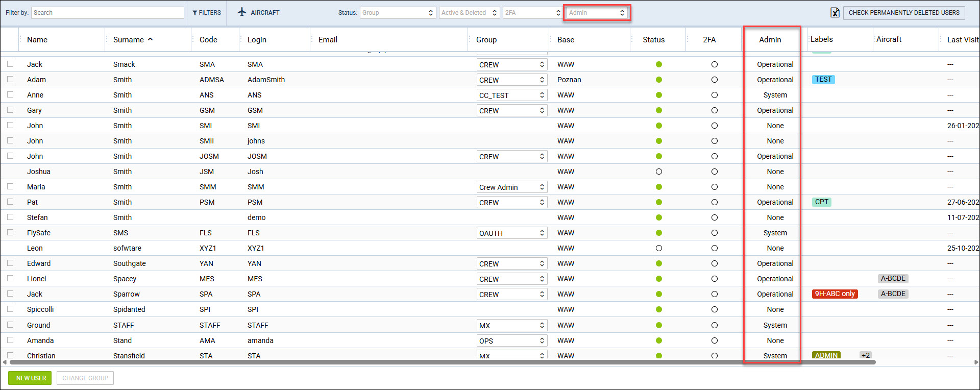980x390 pixels.
Task: Click A-BCDE aircraft tag for Lionel Spacey
Action: (x=893, y=279)
